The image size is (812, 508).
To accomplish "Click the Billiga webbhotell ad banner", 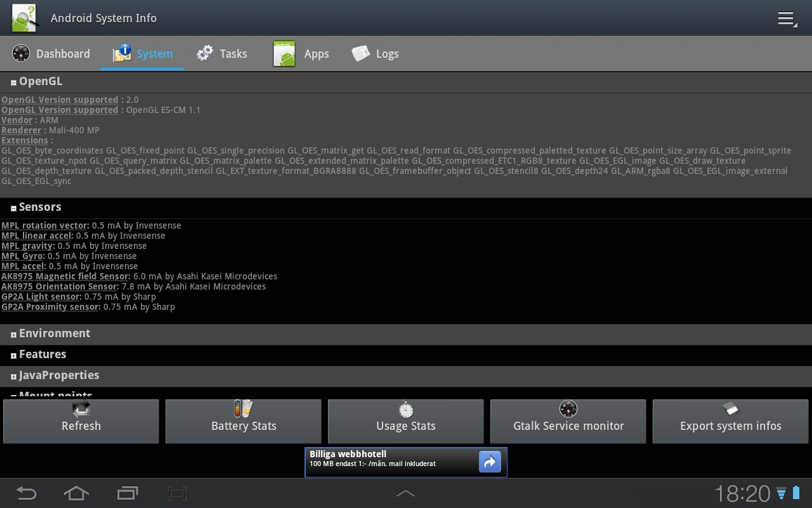I will pyautogui.click(x=406, y=462).
